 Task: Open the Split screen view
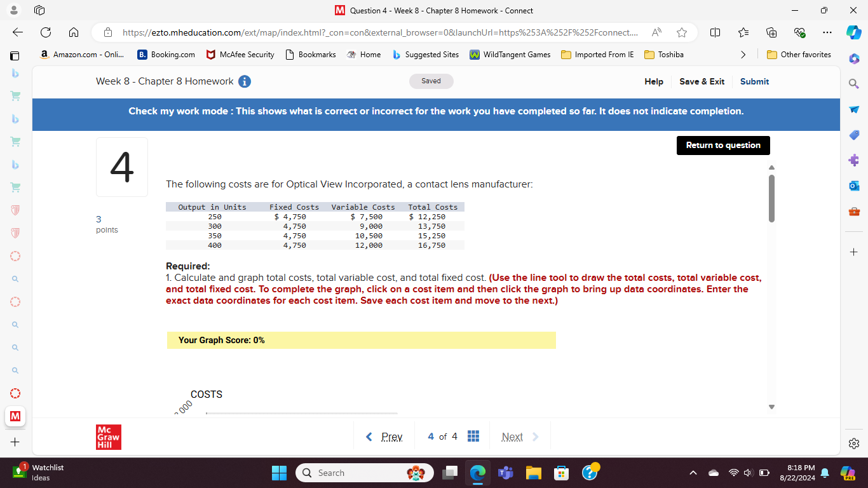pos(715,32)
